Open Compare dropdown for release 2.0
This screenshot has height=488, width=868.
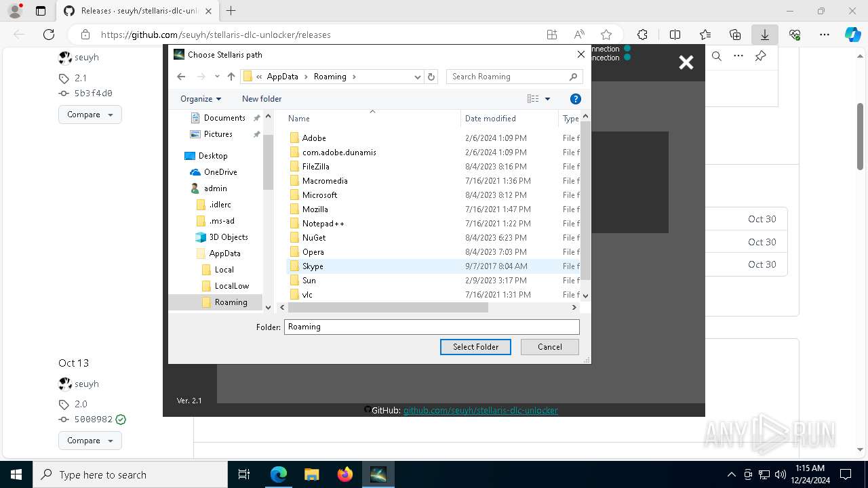tap(90, 441)
